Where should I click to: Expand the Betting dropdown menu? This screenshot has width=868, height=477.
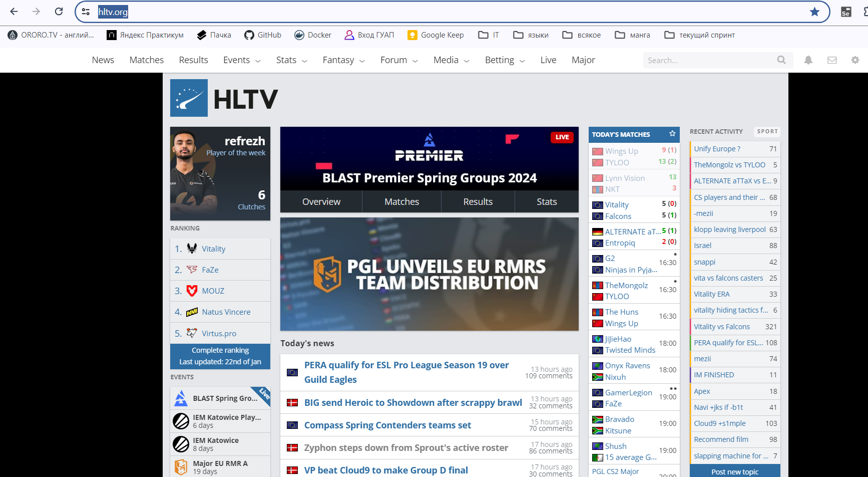[x=505, y=60]
